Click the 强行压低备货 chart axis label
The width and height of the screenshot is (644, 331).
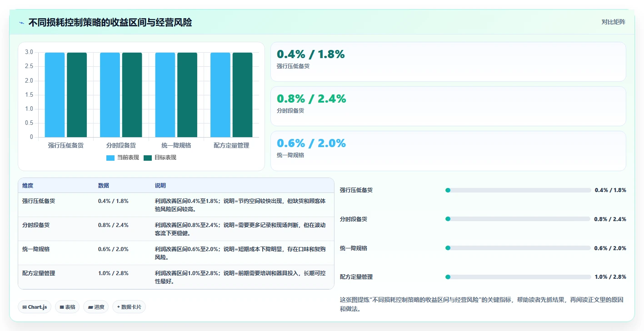(66, 145)
